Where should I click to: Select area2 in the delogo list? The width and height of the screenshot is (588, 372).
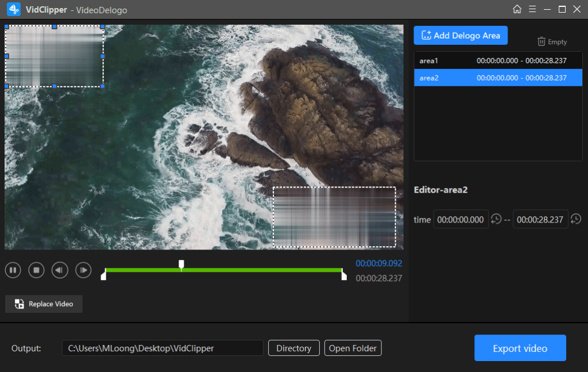click(497, 76)
